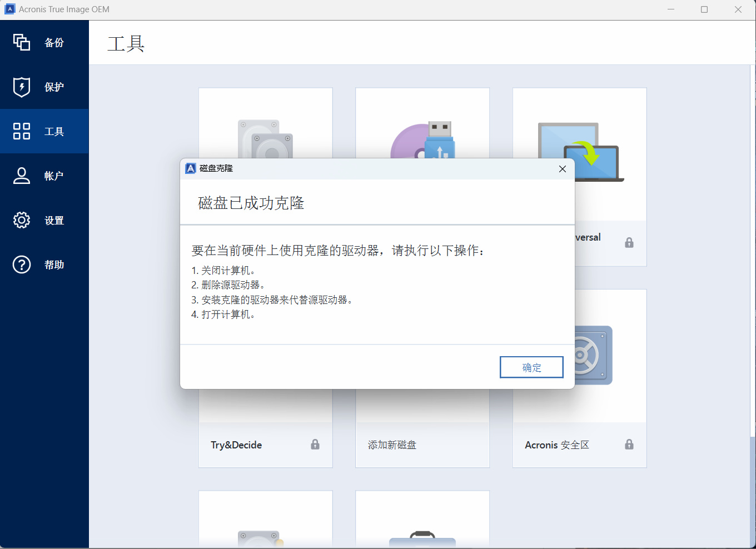Click the 帮助 question mark icon

click(22, 264)
